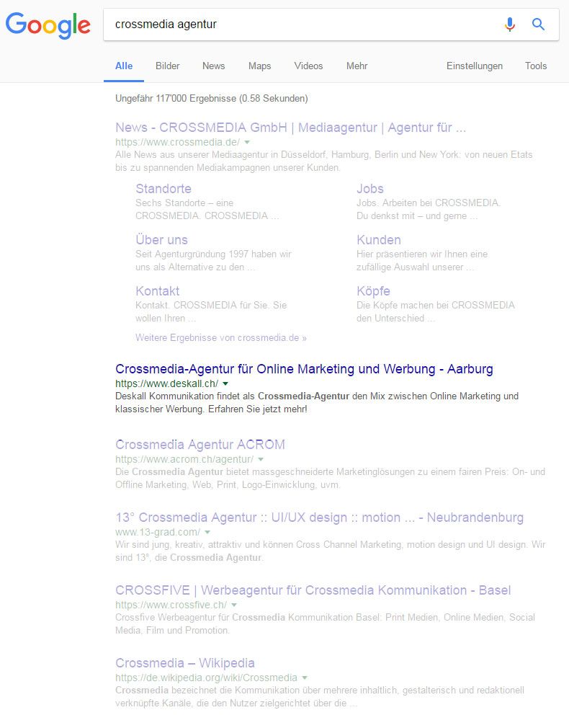The height and width of the screenshot is (728, 569).
Task: Switch to the Bilder tab
Action: [168, 66]
